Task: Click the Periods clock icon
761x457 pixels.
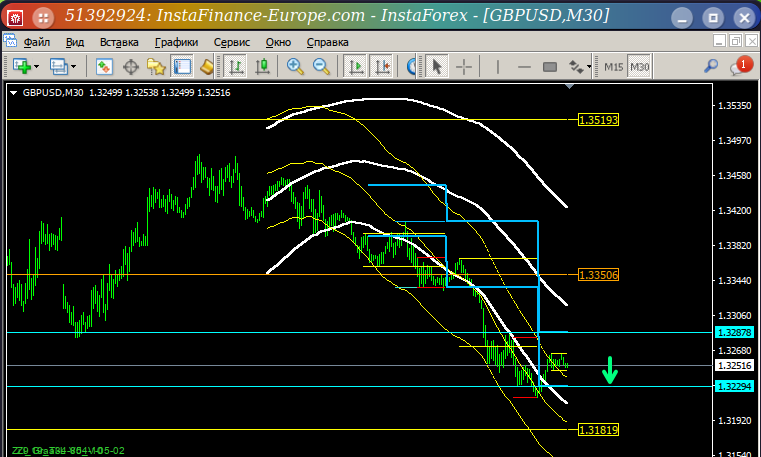Action: point(412,66)
